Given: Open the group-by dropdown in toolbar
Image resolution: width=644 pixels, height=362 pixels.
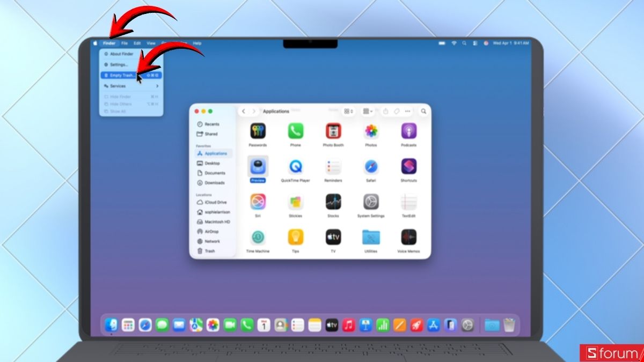Looking at the screenshot, I should 368,111.
